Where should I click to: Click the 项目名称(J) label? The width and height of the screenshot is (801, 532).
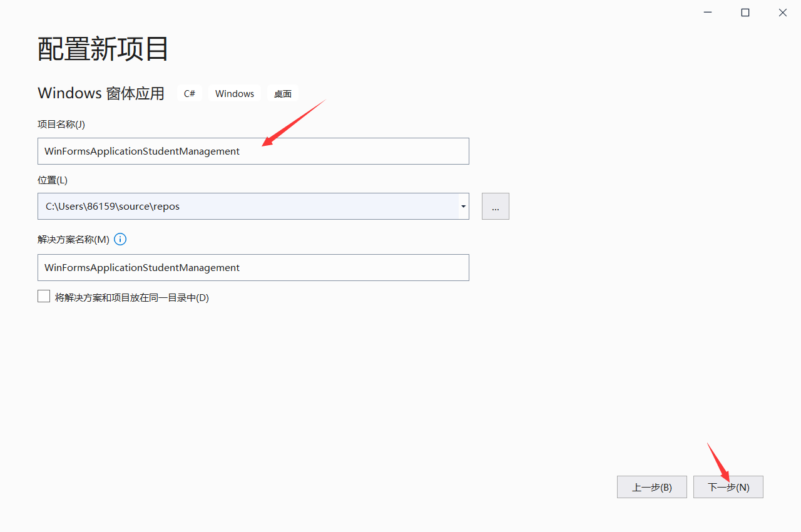pyautogui.click(x=61, y=124)
